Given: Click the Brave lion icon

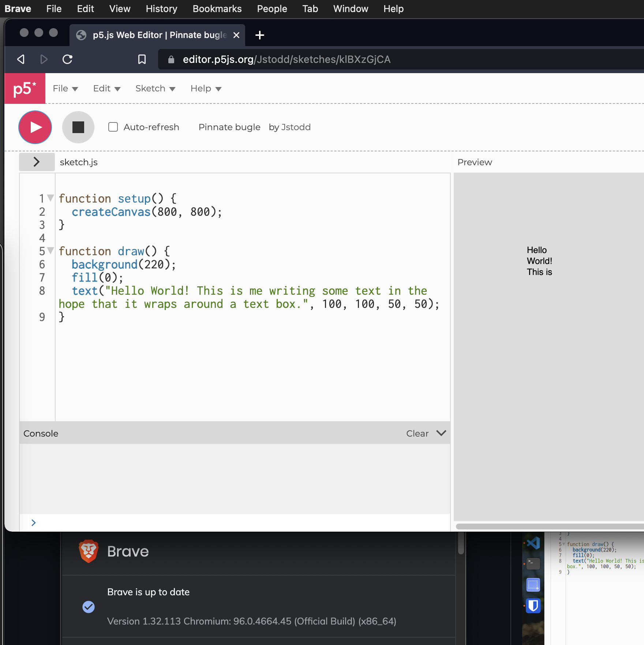Looking at the screenshot, I should (88, 551).
